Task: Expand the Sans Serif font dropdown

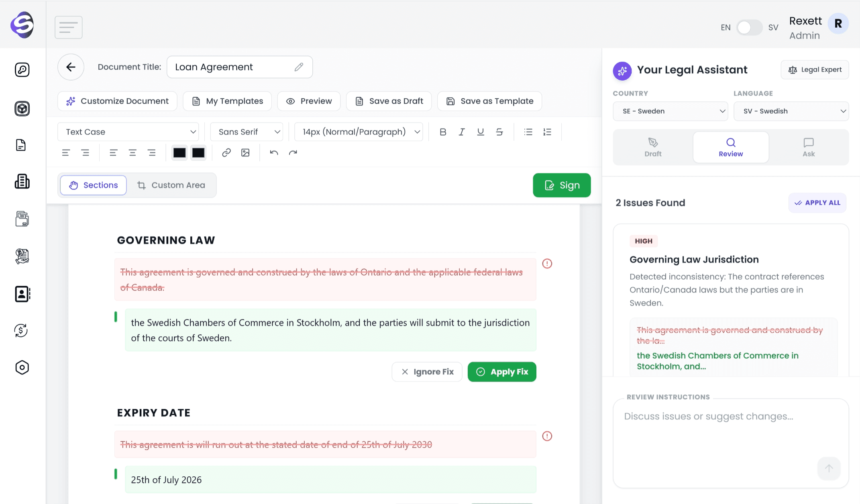Action: (247, 132)
